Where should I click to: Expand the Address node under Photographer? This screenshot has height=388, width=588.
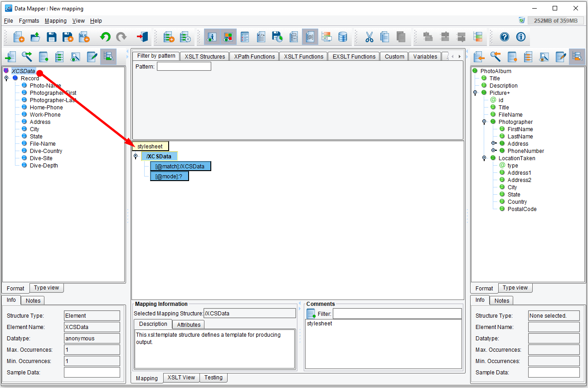click(494, 143)
